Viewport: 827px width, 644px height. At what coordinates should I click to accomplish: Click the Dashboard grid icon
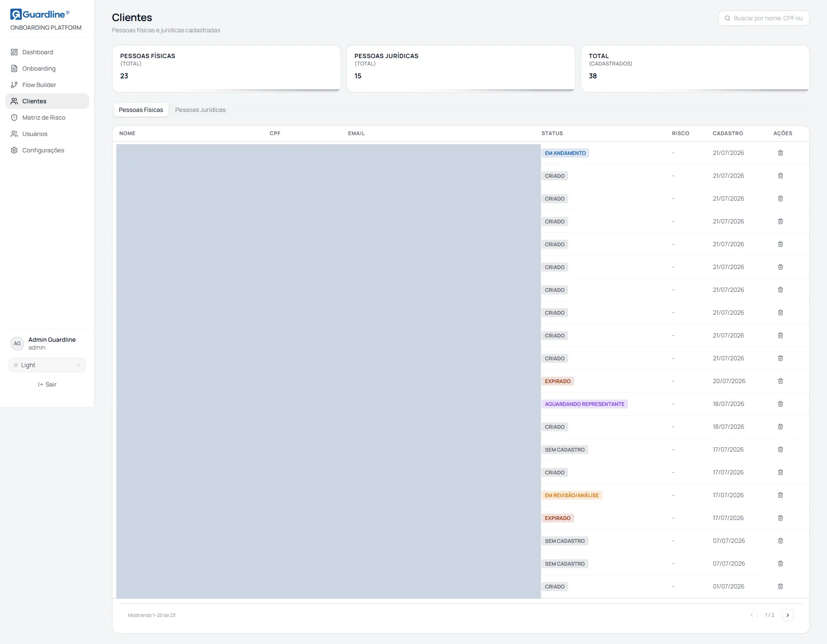tap(14, 52)
